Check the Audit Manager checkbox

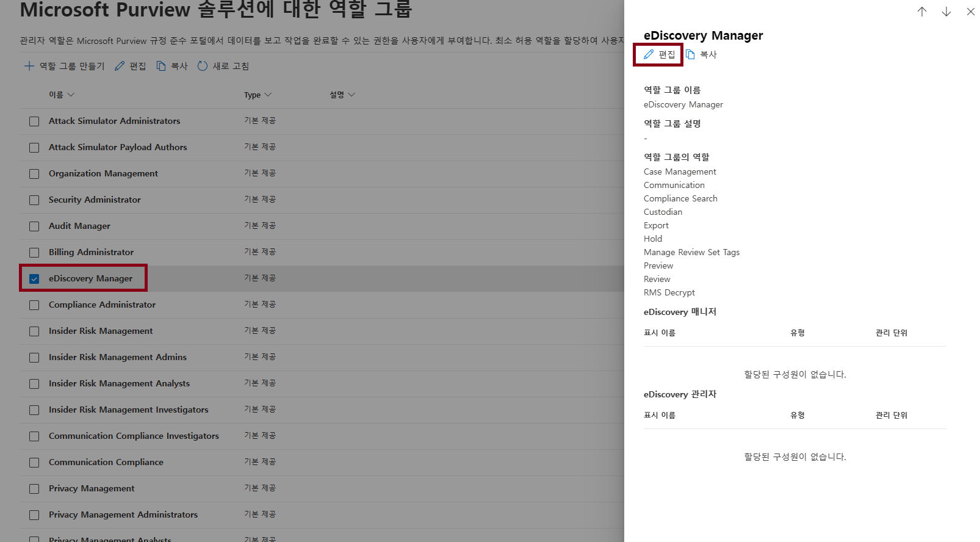point(34,226)
